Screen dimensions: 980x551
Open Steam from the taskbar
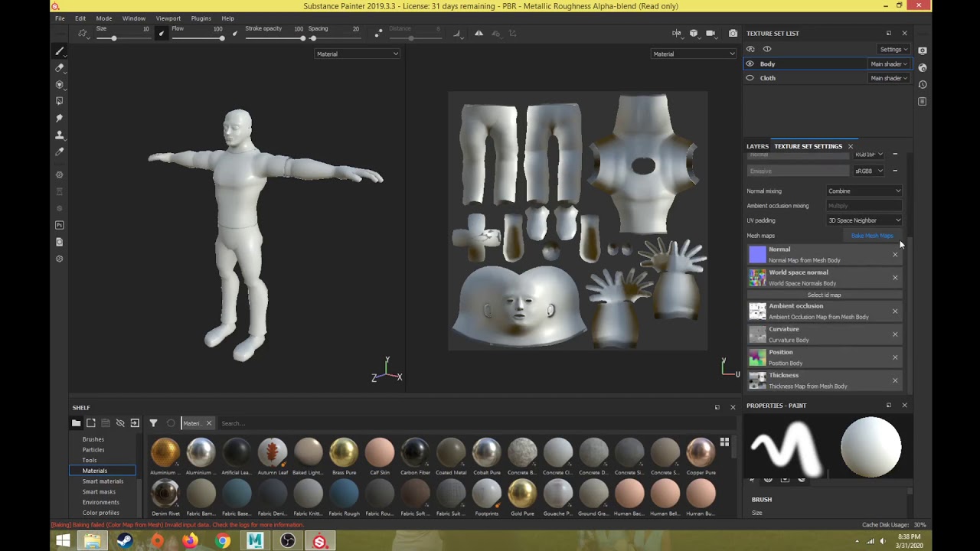coord(125,541)
